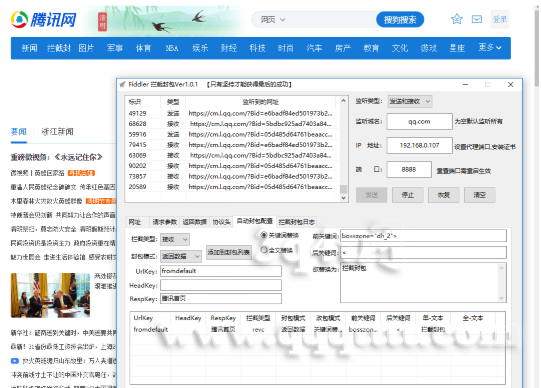The width and height of the screenshot is (541, 388).
Task: Switch to the 自动封包配置 tab
Action: tap(255, 221)
